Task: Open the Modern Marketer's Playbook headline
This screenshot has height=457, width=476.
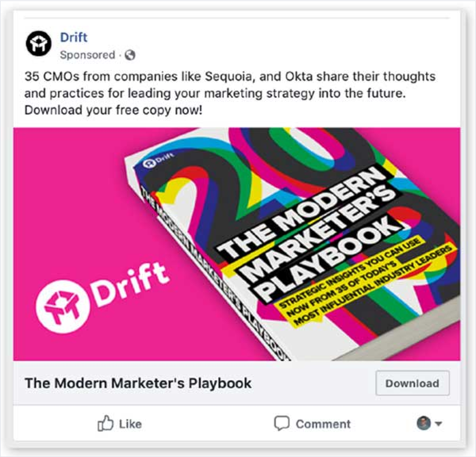Action: [138, 383]
